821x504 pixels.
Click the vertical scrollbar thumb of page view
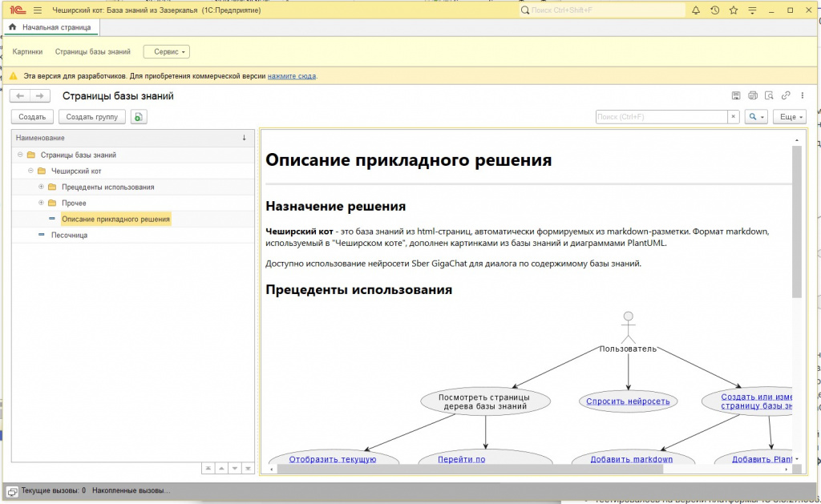[797, 221]
